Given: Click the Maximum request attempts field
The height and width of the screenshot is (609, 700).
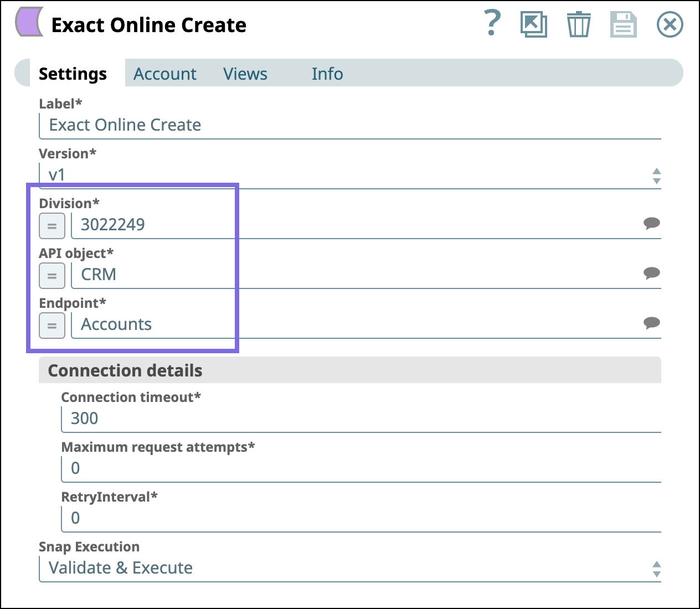Looking at the screenshot, I should [361, 469].
